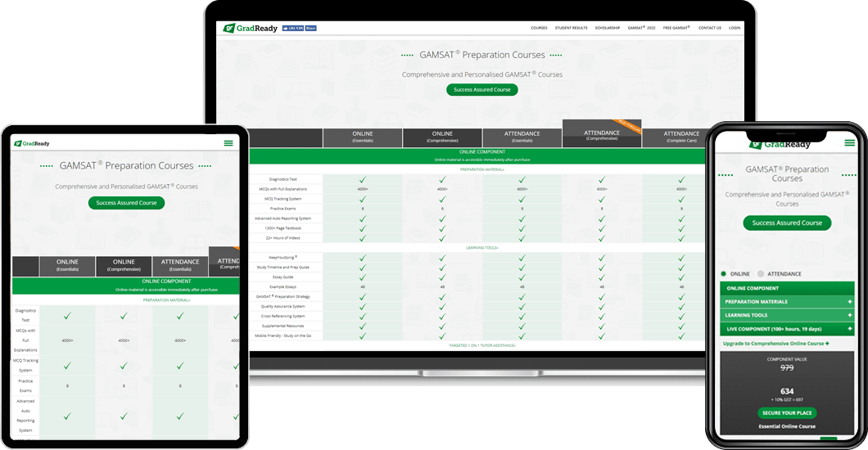Expand PREPARATION MATERIAL section on the tablet
868x450 pixels.
(x=166, y=300)
